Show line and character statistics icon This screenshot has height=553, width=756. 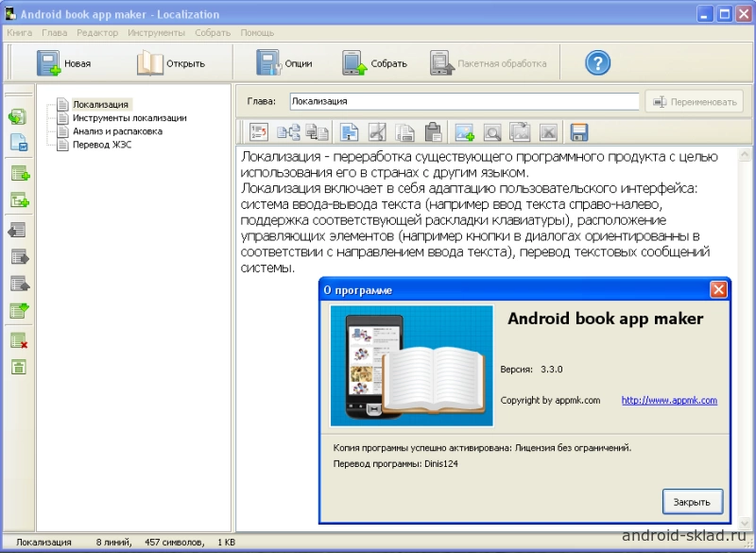pyautogui.click(x=258, y=130)
